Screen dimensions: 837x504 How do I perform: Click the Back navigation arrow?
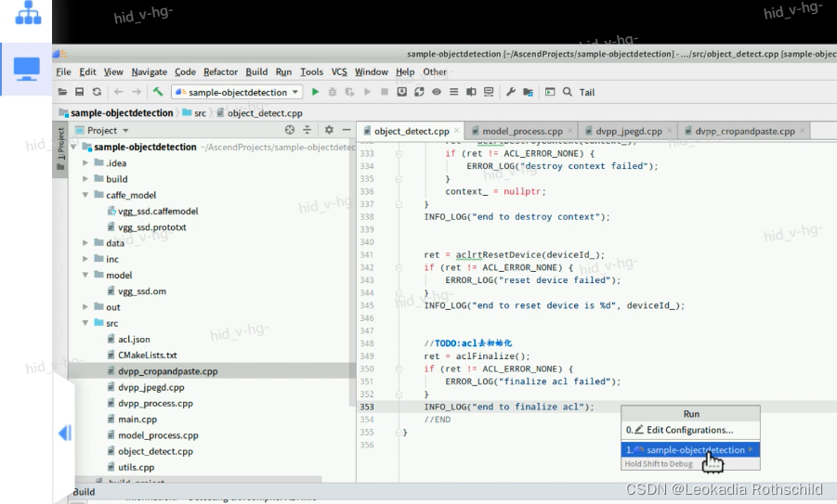pos(119,92)
